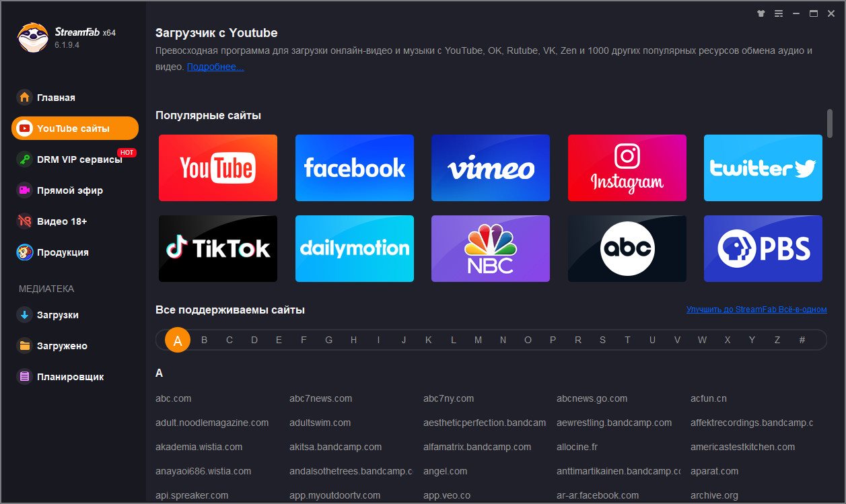Image resolution: width=846 pixels, height=504 pixels.
Task: Select the YouTube сайты menu label
Action: point(73,129)
